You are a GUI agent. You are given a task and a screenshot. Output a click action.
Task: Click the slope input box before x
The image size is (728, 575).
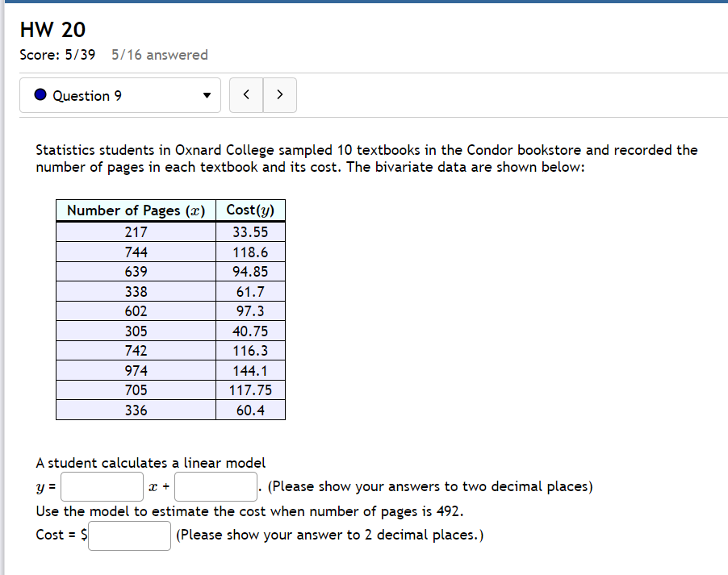pos(102,486)
